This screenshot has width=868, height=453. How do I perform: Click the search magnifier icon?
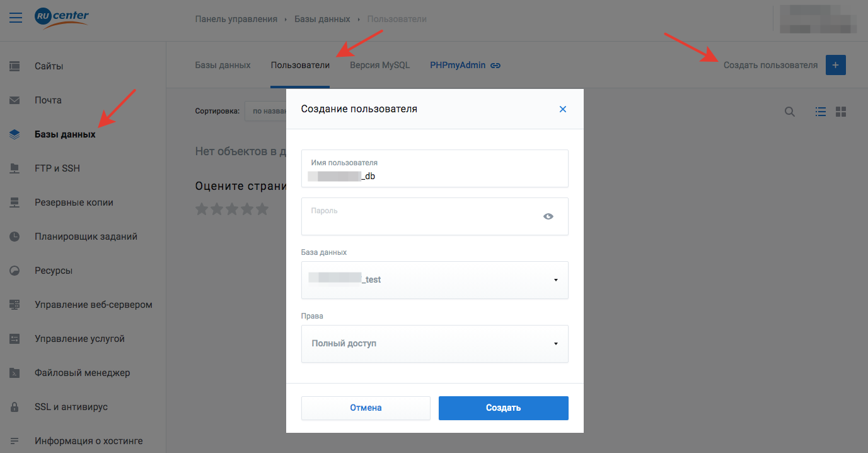789,112
